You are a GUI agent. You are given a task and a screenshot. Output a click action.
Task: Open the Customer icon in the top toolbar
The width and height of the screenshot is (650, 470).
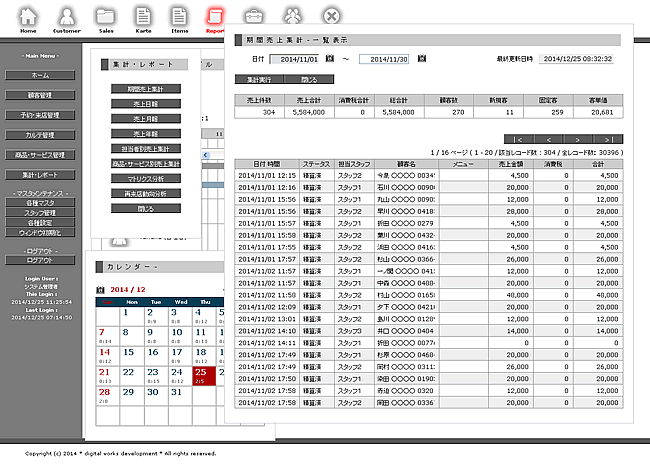67,19
